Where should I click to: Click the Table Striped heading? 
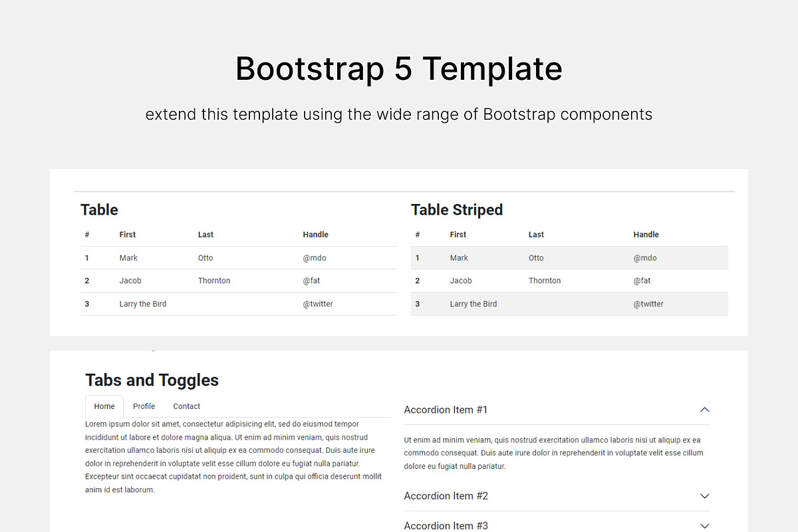tap(457, 210)
